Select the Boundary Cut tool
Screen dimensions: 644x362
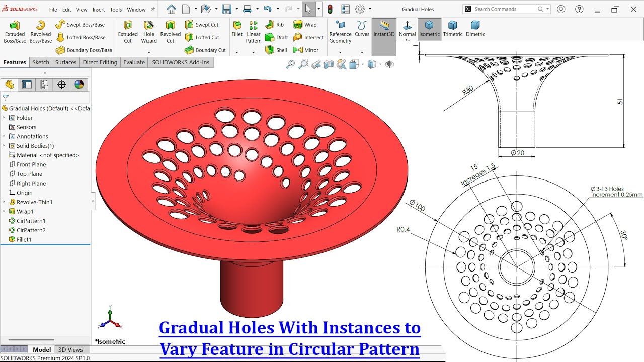[205, 50]
